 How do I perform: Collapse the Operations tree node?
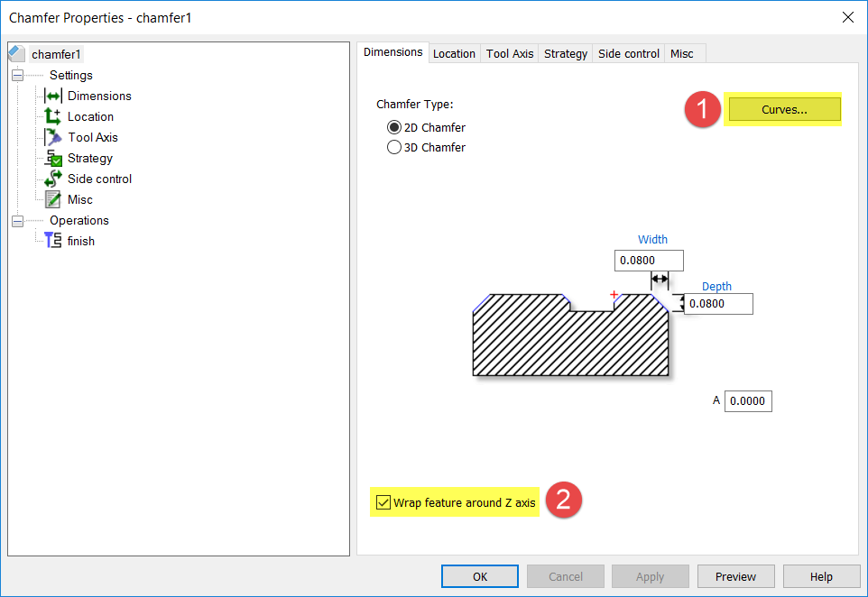pos(18,220)
